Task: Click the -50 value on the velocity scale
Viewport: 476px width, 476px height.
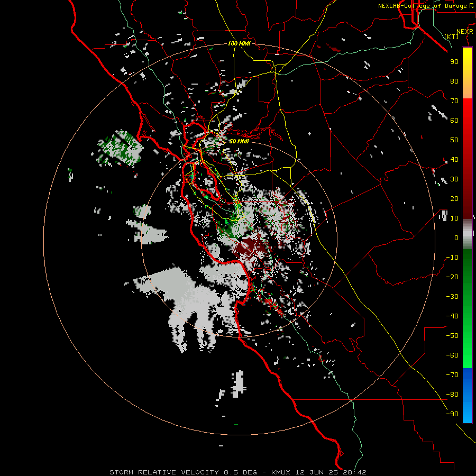Action: pos(452,336)
